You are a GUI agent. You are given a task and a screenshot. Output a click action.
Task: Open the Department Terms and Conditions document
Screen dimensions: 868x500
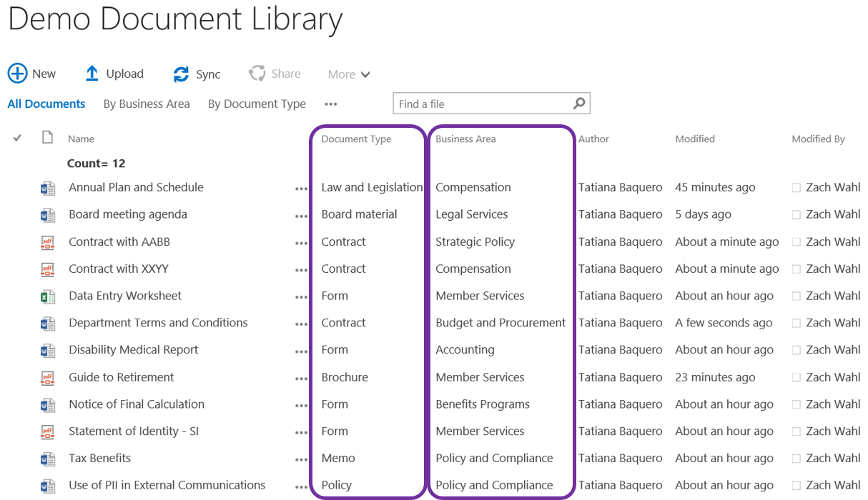coord(157,323)
